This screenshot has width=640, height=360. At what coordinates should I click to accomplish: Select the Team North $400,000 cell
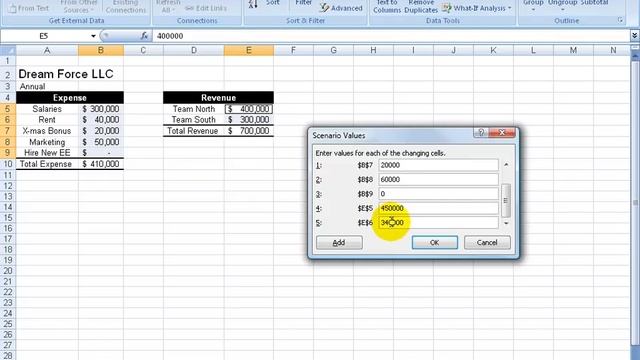(x=249, y=109)
